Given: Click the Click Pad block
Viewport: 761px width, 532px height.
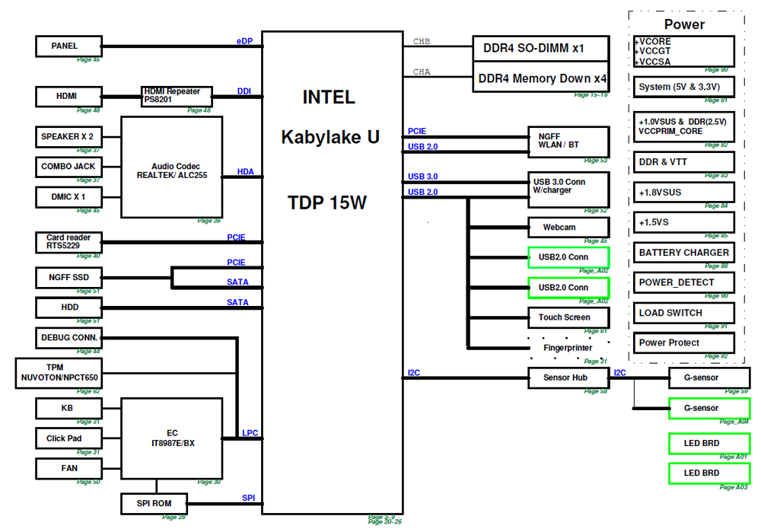Looking at the screenshot, I should point(68,439).
